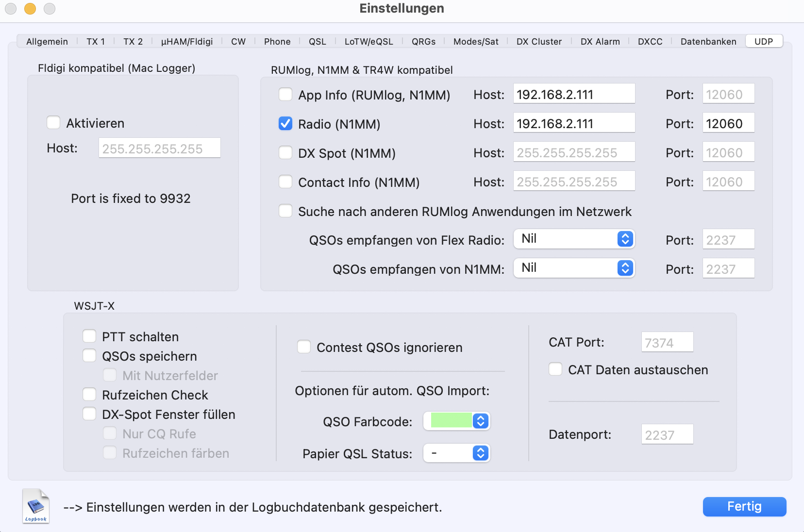The height and width of the screenshot is (532, 804).
Task: Switch to Phone tab
Action: 277,41
